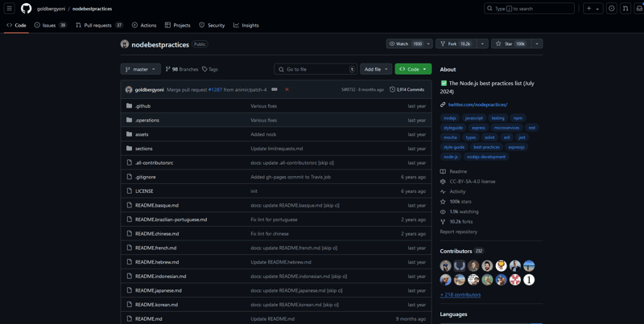
Task: Open the pull requests icon in header
Action: (625, 9)
